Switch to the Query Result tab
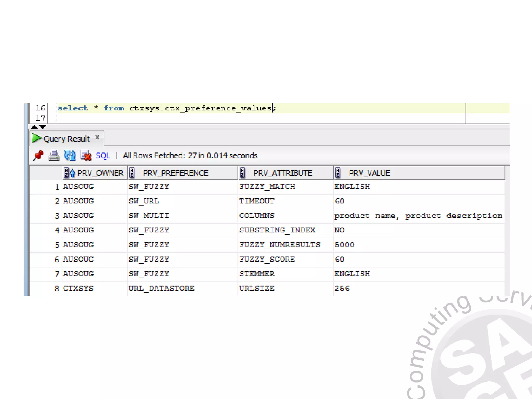532x399 pixels. point(66,139)
